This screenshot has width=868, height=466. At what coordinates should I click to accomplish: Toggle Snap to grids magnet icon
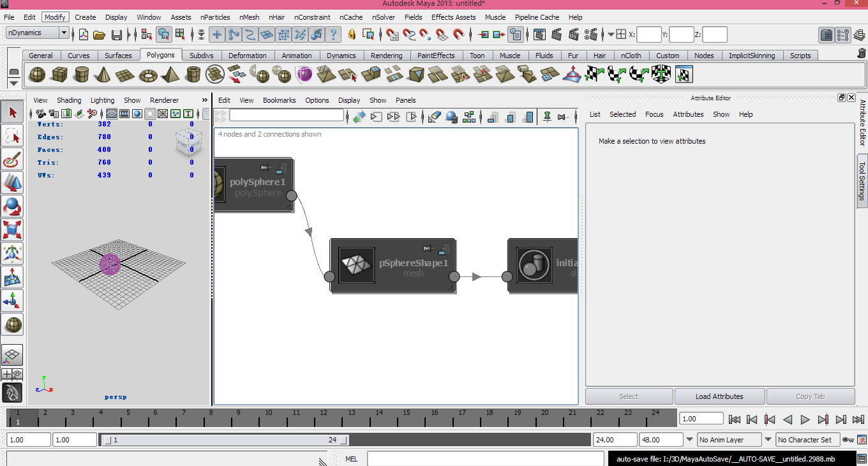coord(393,34)
